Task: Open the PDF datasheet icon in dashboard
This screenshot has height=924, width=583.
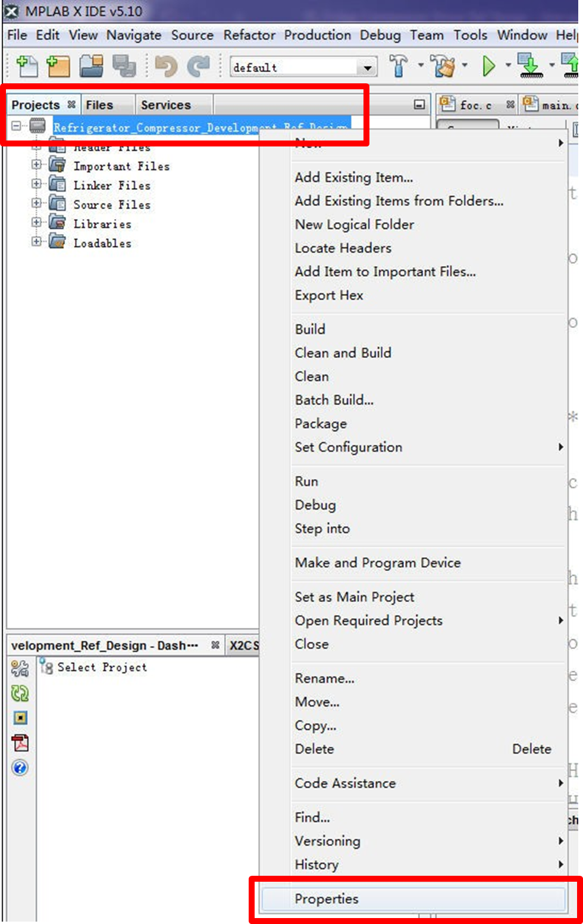Action: (x=20, y=742)
